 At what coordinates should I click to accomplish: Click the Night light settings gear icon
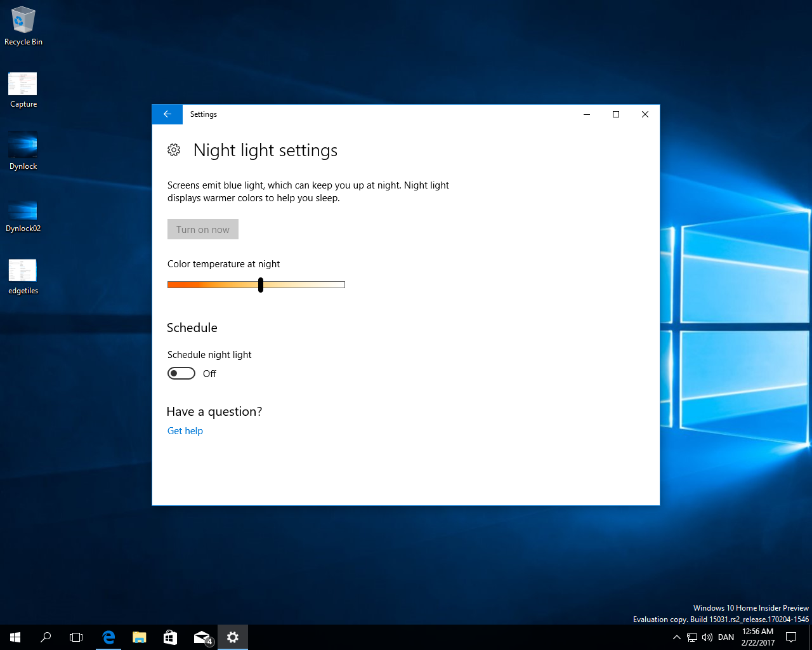click(x=174, y=150)
